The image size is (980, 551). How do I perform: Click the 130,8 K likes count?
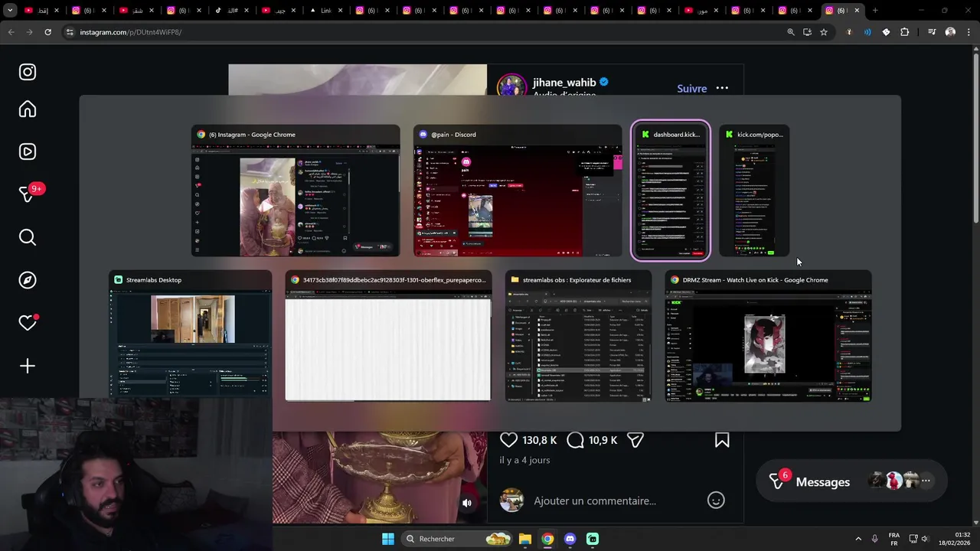tap(540, 440)
